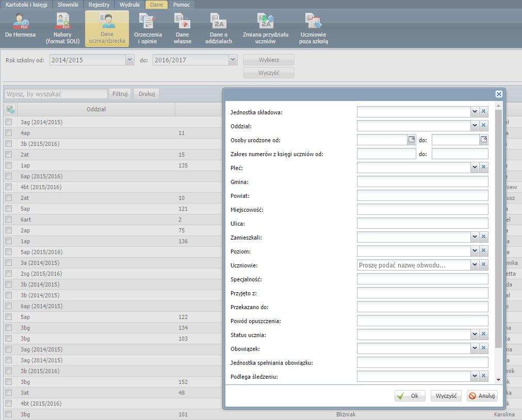Viewport: 522px width, 420px height.
Task: Expand the Oddział dropdown in dialog
Action: coord(475,125)
